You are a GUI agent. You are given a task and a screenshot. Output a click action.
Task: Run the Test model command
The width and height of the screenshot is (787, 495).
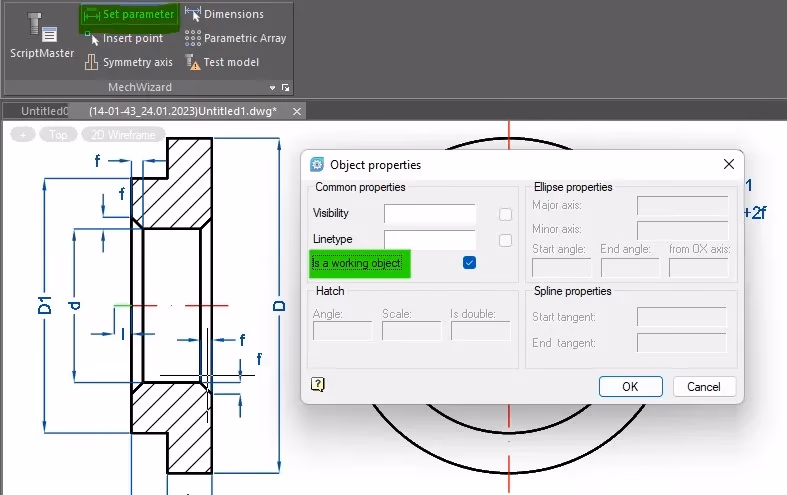[222, 62]
